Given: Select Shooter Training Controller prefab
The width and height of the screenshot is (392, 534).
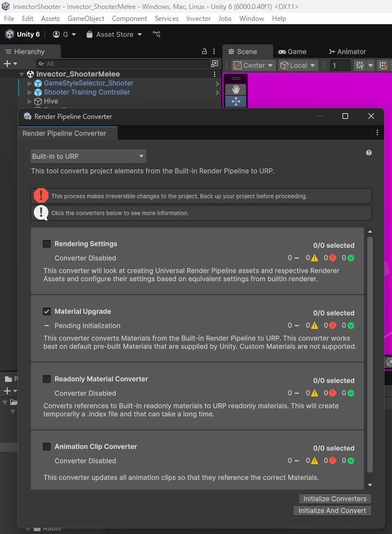Looking at the screenshot, I should (87, 92).
